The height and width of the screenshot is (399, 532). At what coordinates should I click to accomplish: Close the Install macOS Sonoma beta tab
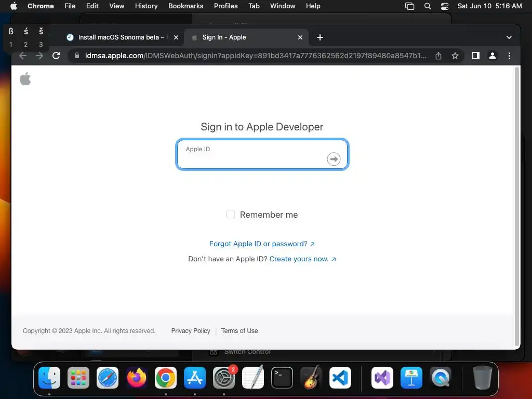(x=176, y=37)
